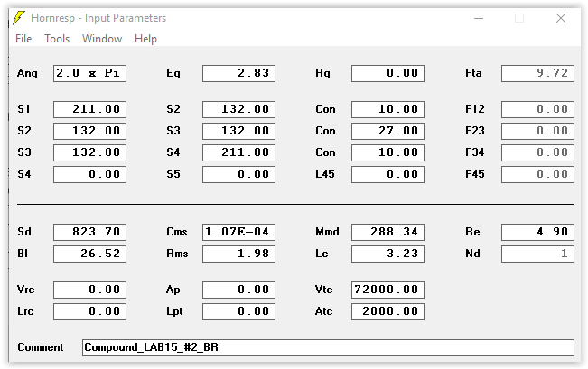Click the S5 input field
Viewport: 588px width, 369px height.
point(238,174)
